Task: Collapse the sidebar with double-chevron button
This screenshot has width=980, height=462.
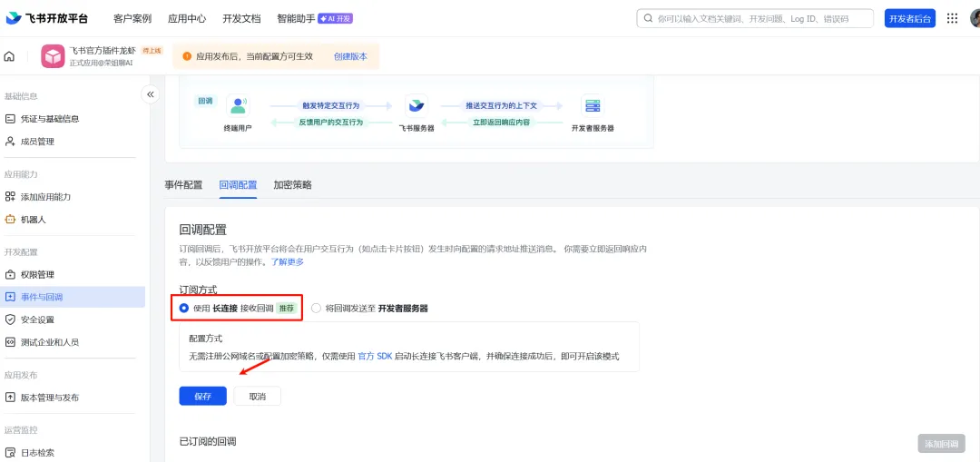Action: tap(150, 94)
